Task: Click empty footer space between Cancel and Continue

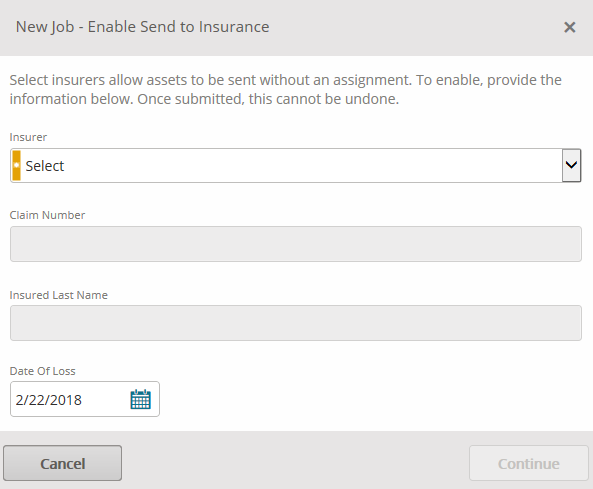Action: click(295, 463)
